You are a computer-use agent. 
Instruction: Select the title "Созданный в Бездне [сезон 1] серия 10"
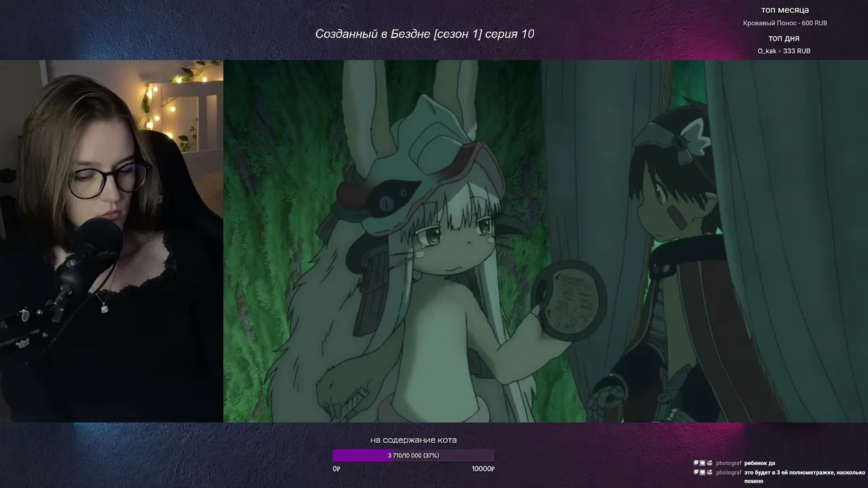(425, 34)
